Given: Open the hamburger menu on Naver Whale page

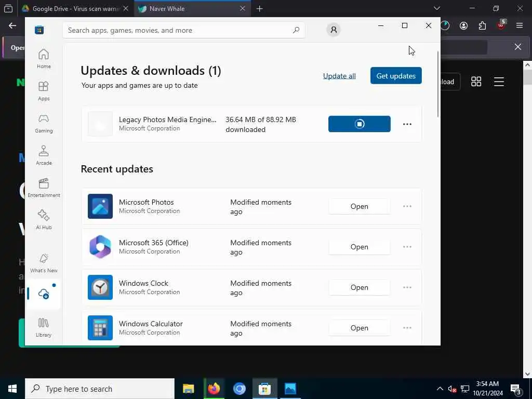Looking at the screenshot, I should pos(499,82).
